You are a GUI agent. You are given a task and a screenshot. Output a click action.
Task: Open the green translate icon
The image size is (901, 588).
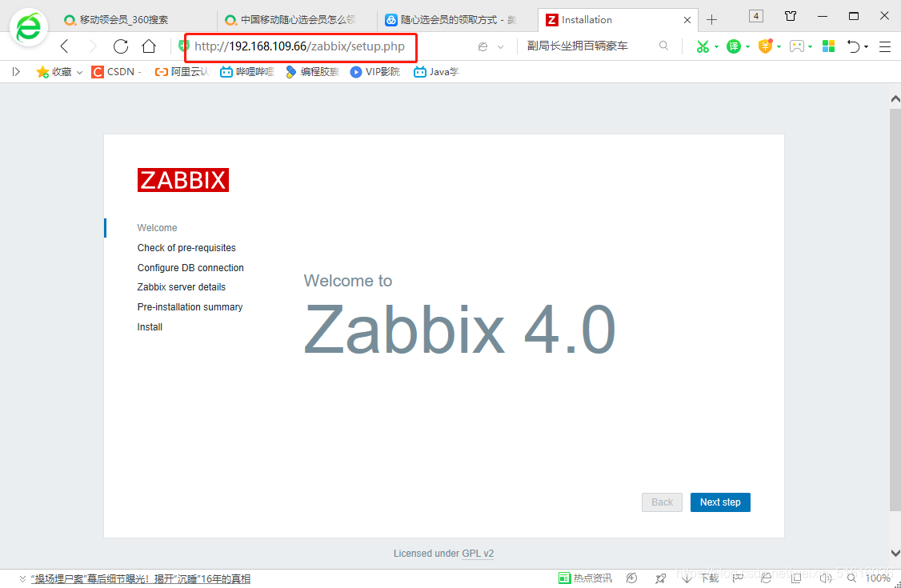tap(733, 46)
